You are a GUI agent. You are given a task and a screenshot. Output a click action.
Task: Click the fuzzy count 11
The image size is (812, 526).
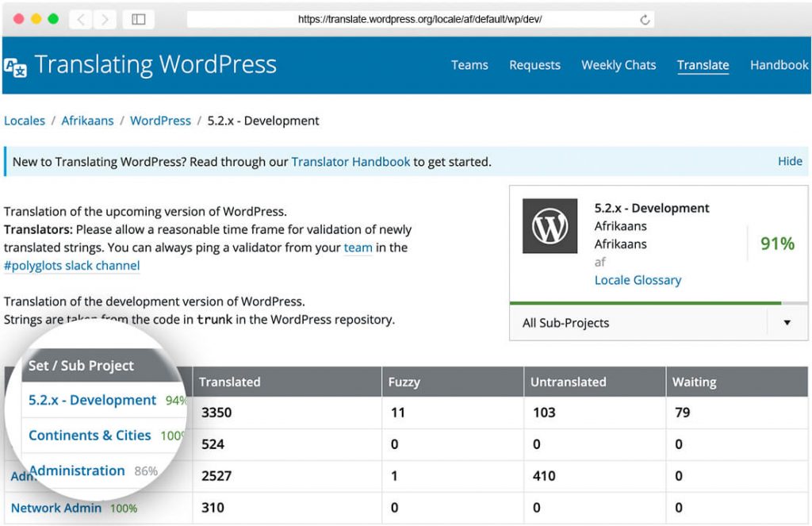tap(398, 413)
